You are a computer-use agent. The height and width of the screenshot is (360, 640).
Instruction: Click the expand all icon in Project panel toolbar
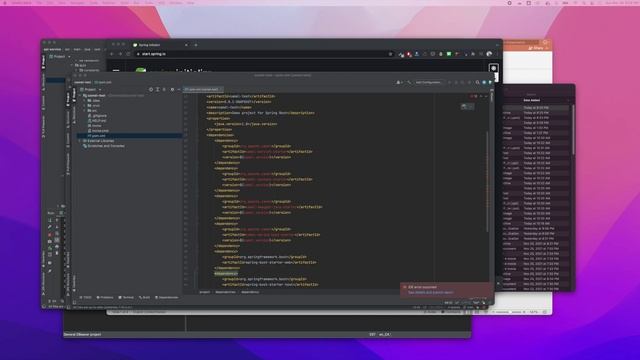click(x=158, y=89)
